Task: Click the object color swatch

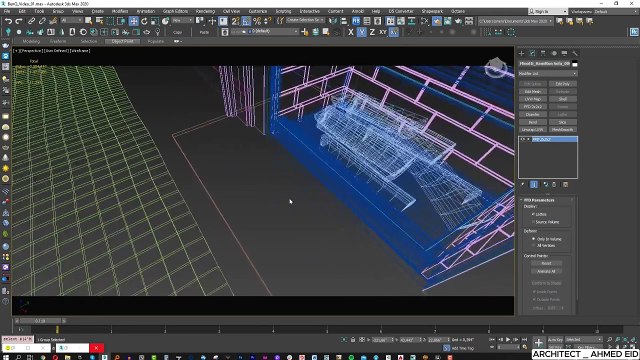Action: (575, 64)
